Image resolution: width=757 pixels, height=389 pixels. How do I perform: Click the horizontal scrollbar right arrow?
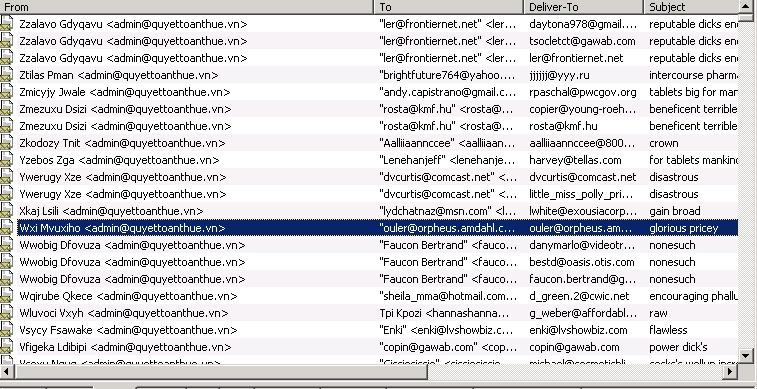tap(730, 371)
